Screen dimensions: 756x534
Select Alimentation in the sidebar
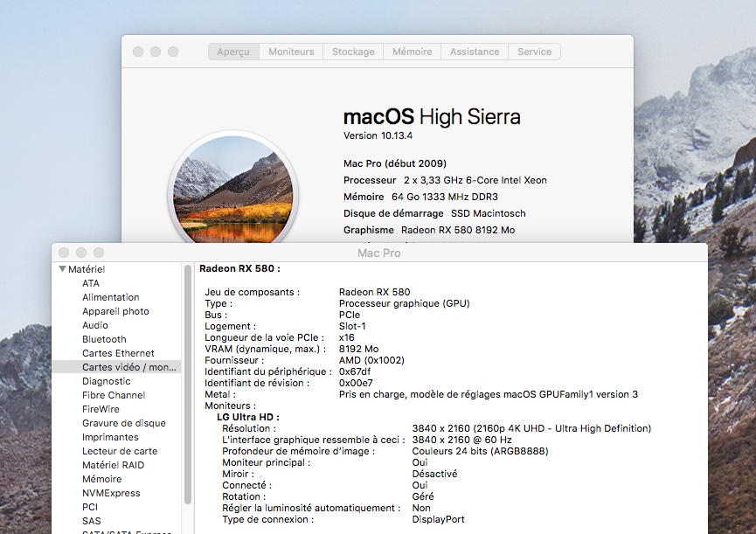pyautogui.click(x=110, y=297)
